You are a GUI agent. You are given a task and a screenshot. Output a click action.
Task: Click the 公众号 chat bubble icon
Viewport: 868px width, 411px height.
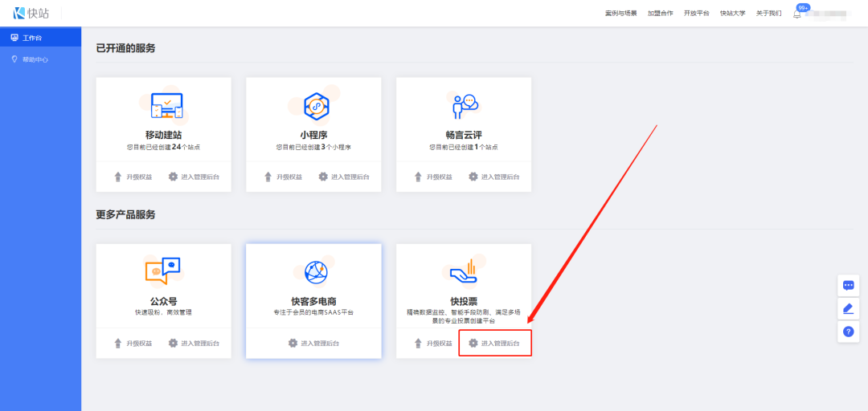click(x=162, y=271)
